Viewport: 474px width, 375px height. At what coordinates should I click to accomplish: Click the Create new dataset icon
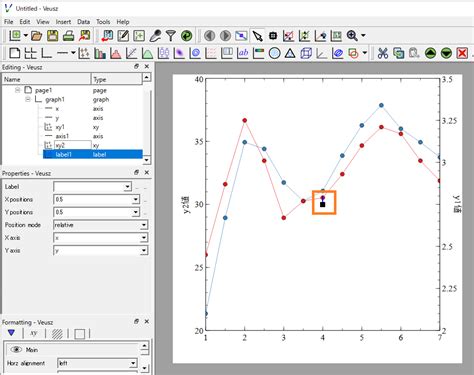click(139, 35)
